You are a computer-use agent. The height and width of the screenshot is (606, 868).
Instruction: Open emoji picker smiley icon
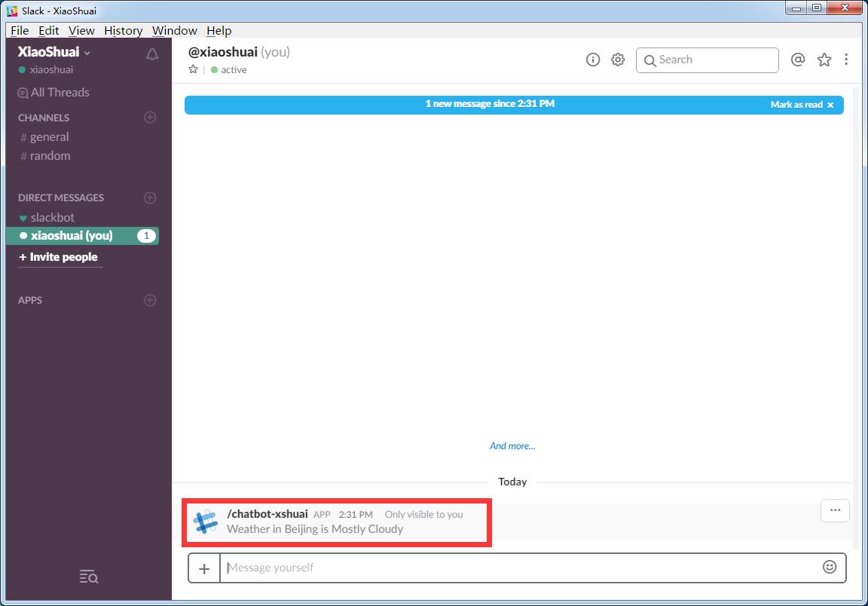point(830,567)
